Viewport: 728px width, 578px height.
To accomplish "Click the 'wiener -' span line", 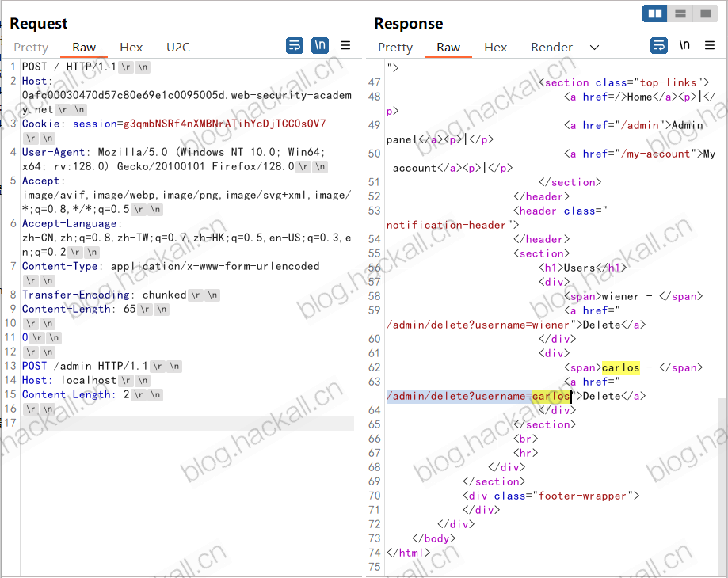I will tap(633, 296).
